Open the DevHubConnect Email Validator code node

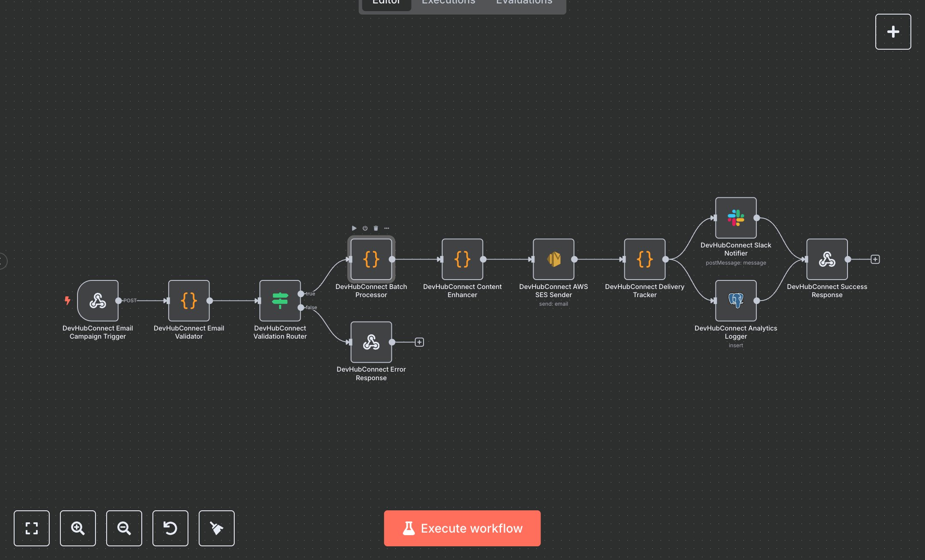189,301
